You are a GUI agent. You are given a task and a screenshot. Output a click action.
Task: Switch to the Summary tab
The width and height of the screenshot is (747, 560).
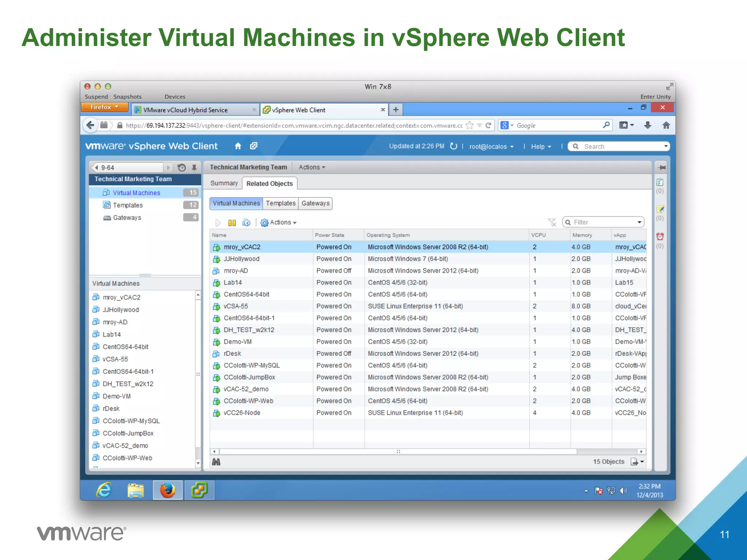(x=224, y=183)
